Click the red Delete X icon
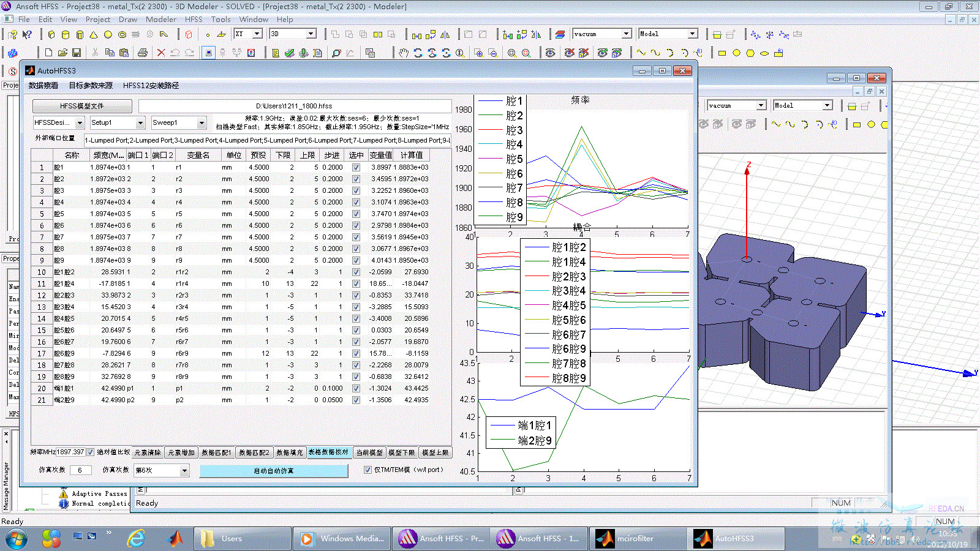 [x=160, y=53]
